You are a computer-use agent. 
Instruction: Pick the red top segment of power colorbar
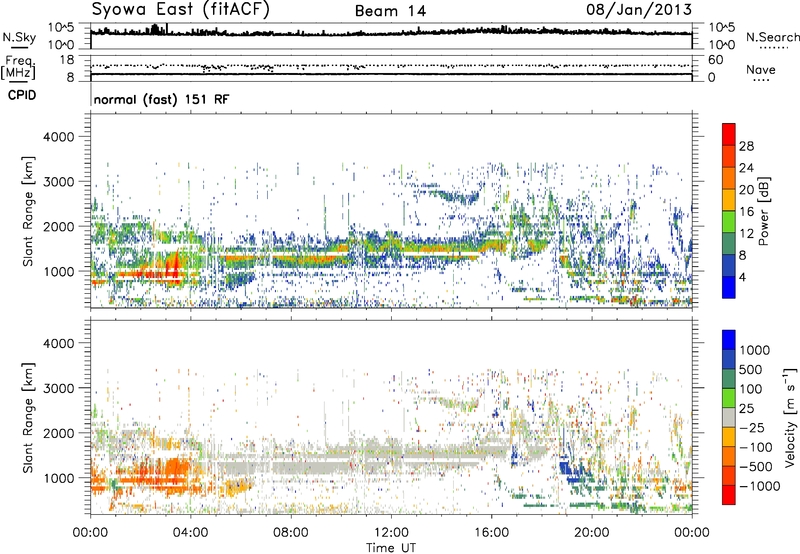[729, 135]
